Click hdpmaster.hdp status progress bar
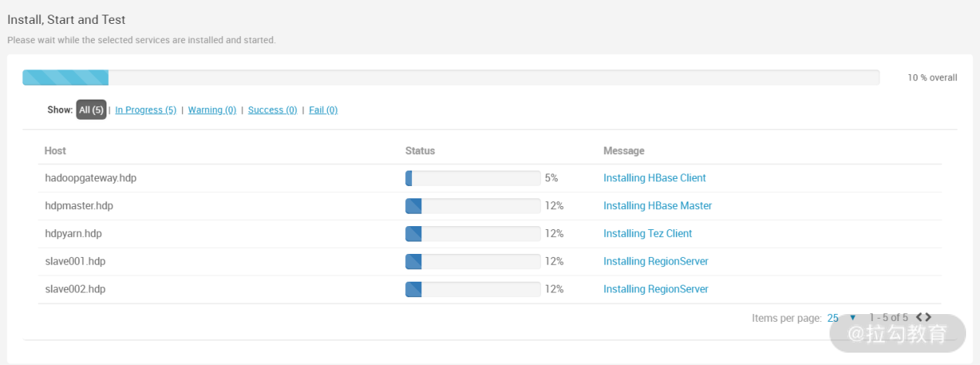980x365 pixels. pyautogui.click(x=472, y=206)
